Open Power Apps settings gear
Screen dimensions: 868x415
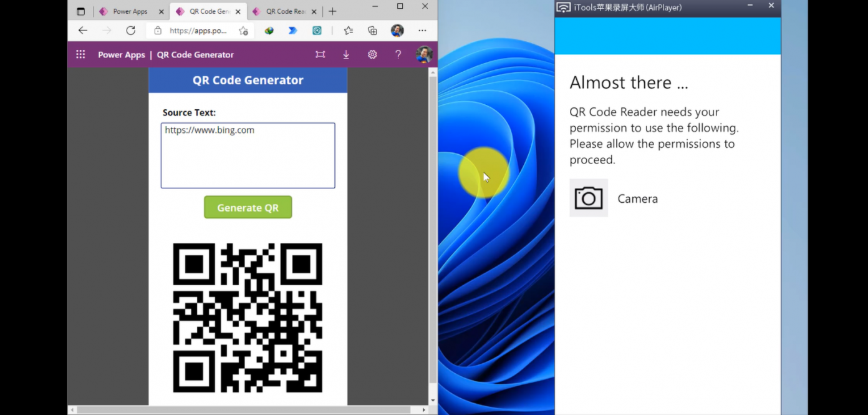[x=372, y=54]
